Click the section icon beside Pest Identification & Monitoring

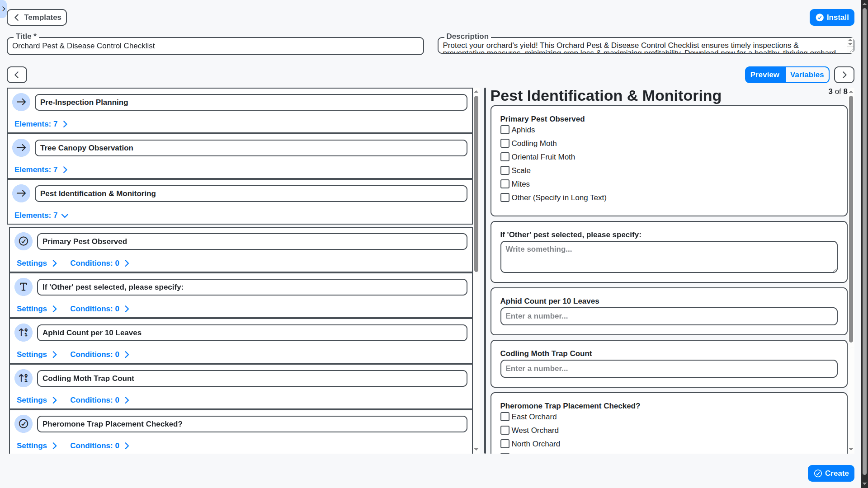[x=21, y=193]
